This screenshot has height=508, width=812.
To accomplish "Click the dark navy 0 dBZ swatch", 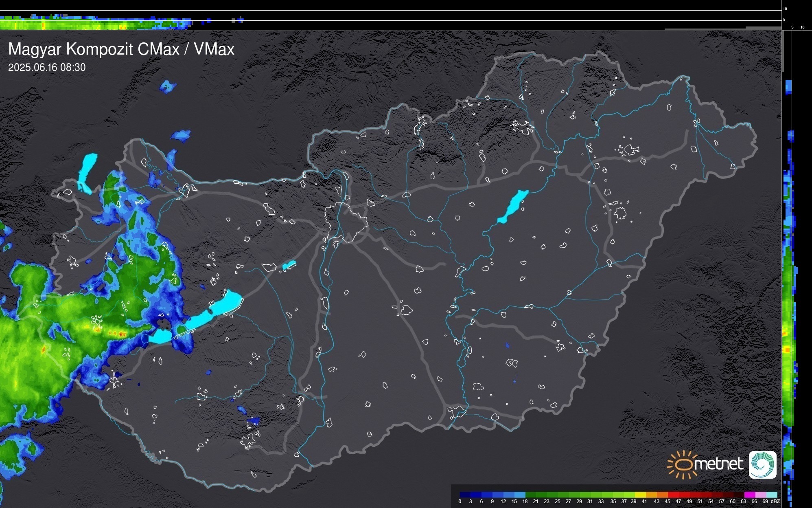I will tap(465, 495).
